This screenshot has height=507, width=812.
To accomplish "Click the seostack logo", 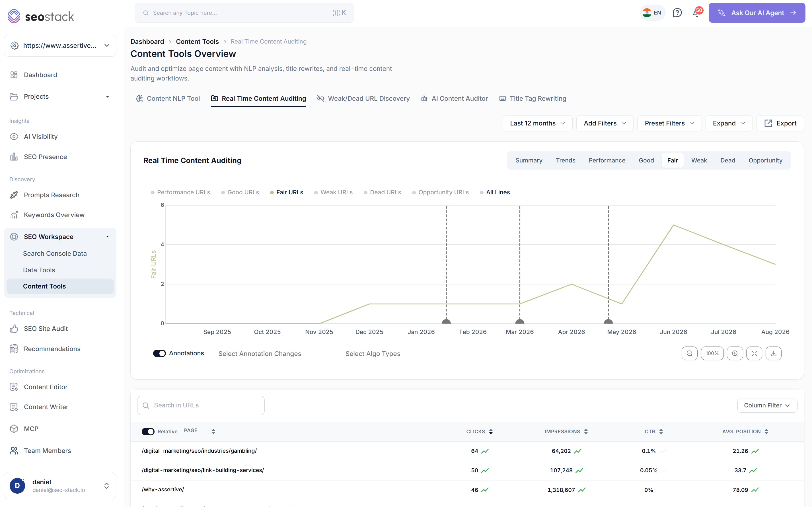I will (40, 16).
